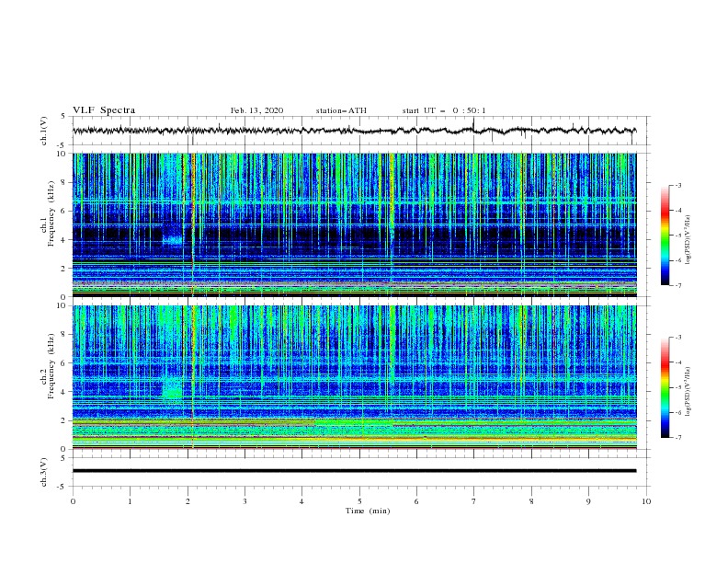Screen dimensions: 728x563
Task: Click the "station=ATH" header text
Action: point(341,110)
